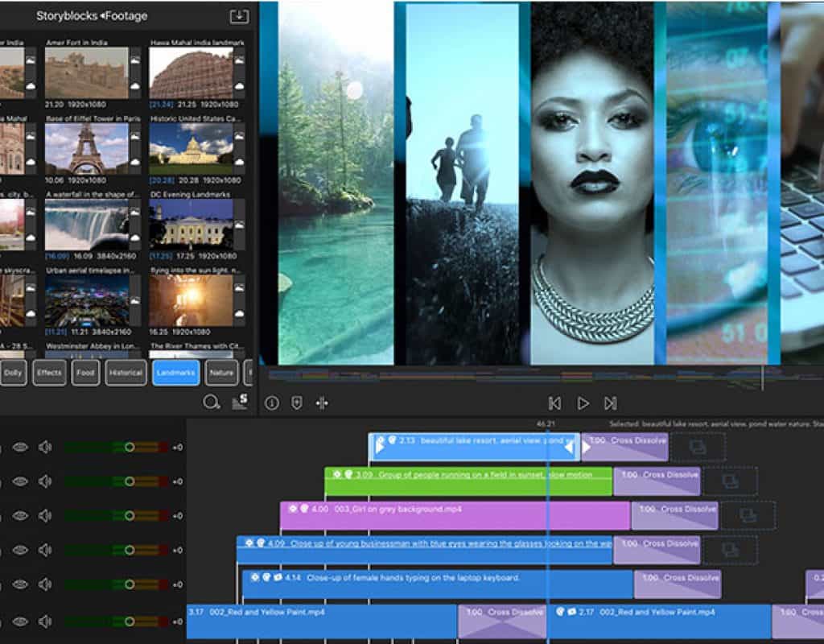Image resolution: width=824 pixels, height=644 pixels.
Task: Mute audio on the green running clip track
Action: 45,481
